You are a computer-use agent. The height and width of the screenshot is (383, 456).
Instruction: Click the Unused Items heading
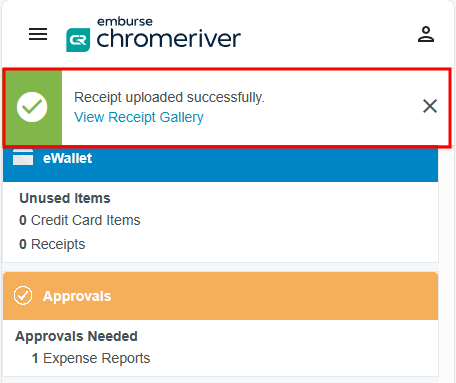65,198
